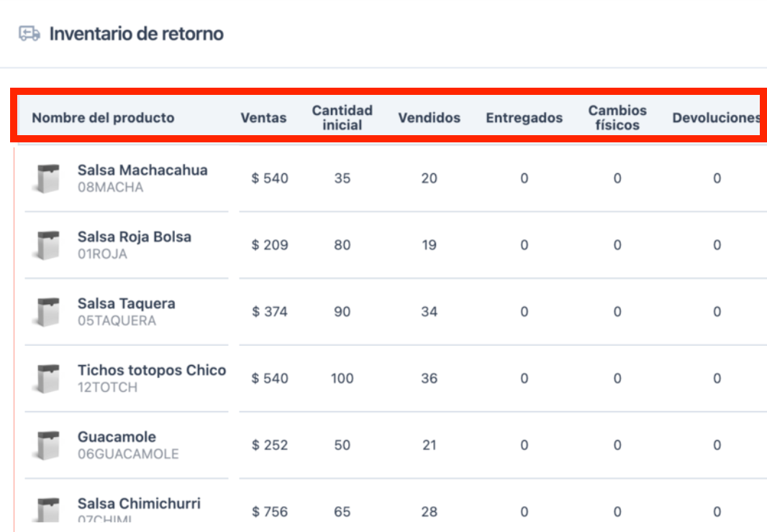Click the Cantidad inicial column header
767x532 pixels.
[342, 118]
